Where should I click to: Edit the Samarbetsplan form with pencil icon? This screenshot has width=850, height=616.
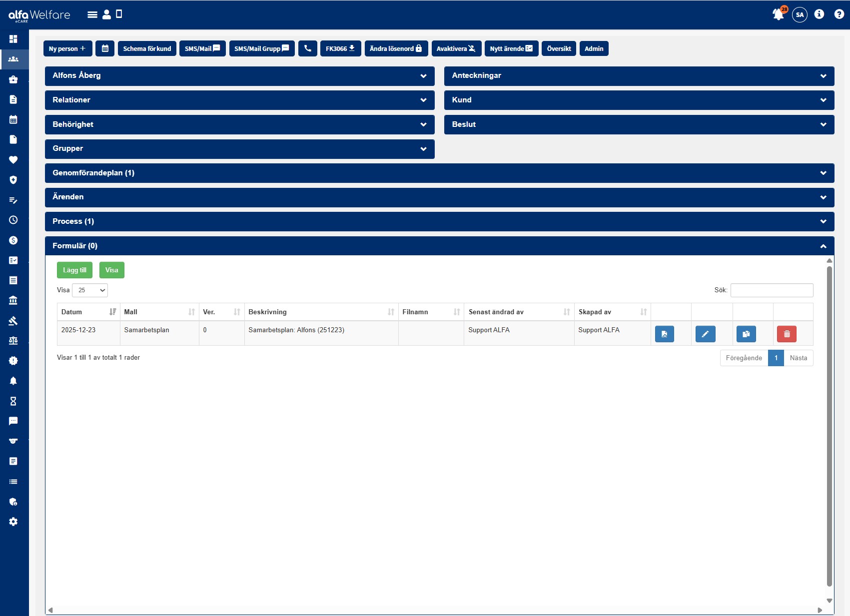705,334
